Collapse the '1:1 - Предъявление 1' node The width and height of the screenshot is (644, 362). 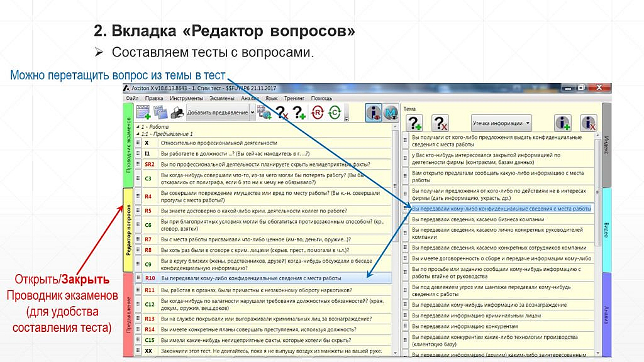point(138,134)
